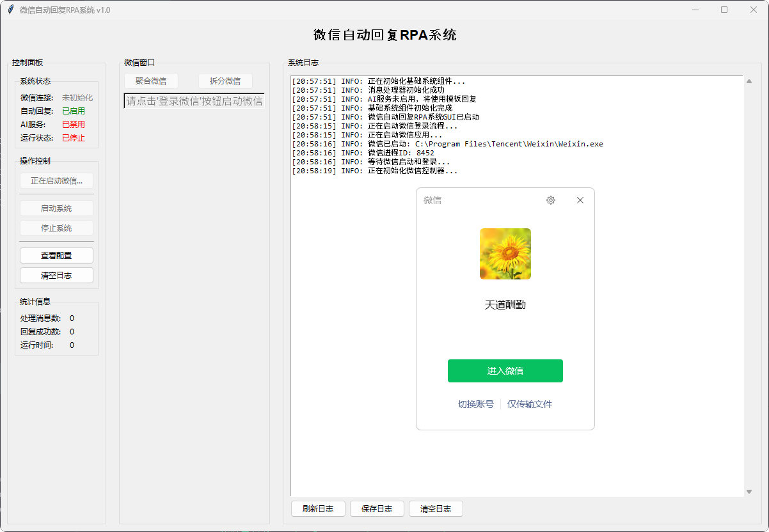The width and height of the screenshot is (769, 532).
Task: Click the Weixin.exe path log line
Action: [447, 144]
